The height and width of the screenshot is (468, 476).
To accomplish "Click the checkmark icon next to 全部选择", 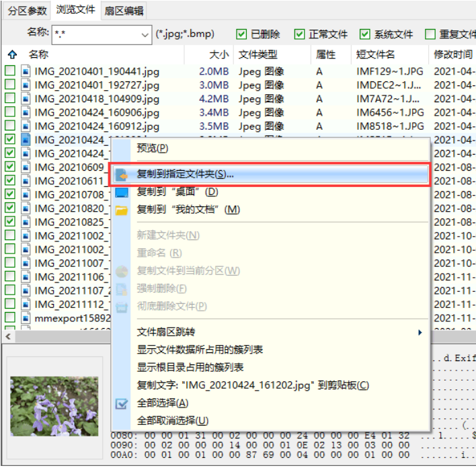I will pos(122,403).
